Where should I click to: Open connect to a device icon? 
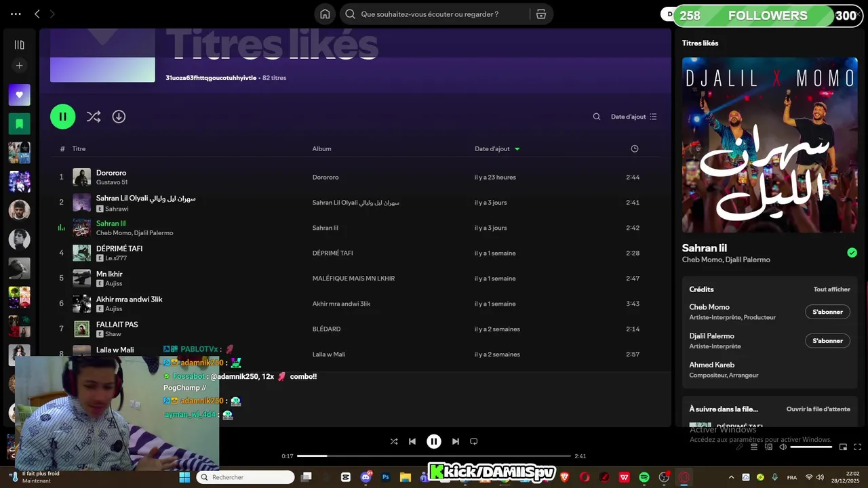point(769,447)
